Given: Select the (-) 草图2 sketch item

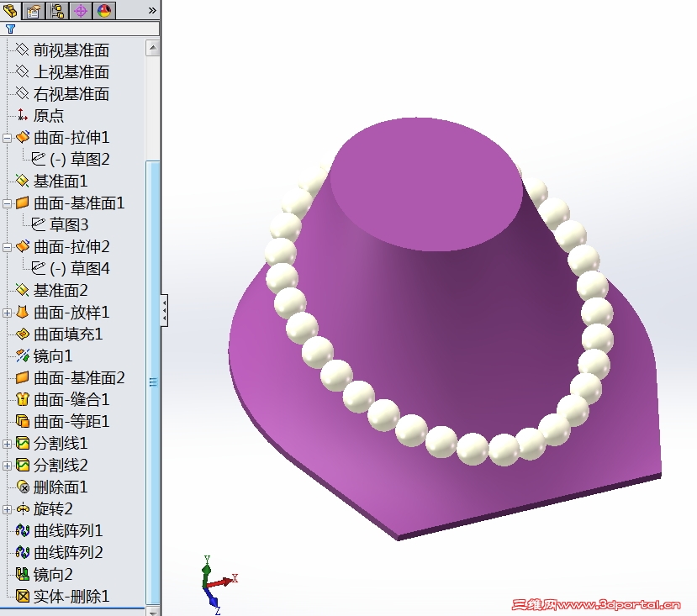Looking at the screenshot, I should point(71,159).
